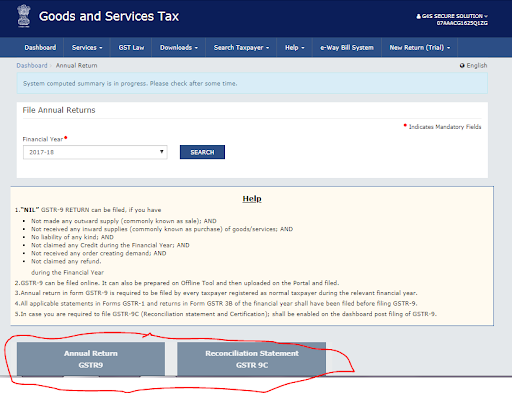The height and width of the screenshot is (393, 512).
Task: Click the SEARCH button
Action: pos(202,152)
